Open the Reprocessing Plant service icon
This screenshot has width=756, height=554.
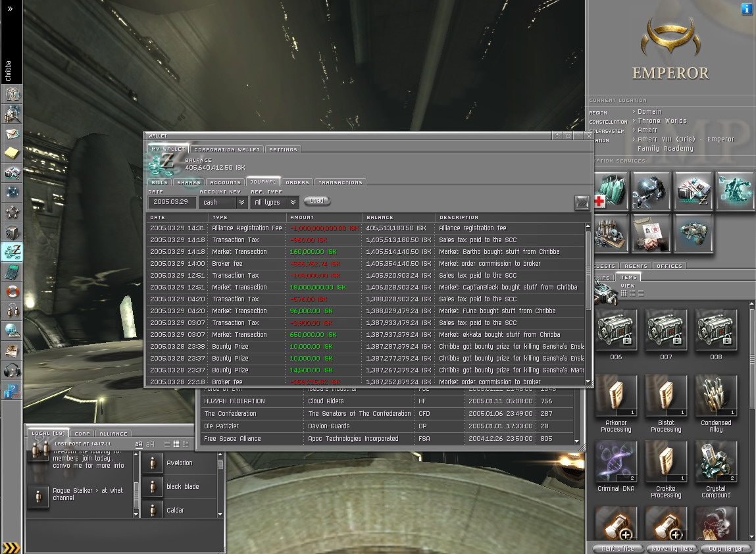tap(693, 234)
